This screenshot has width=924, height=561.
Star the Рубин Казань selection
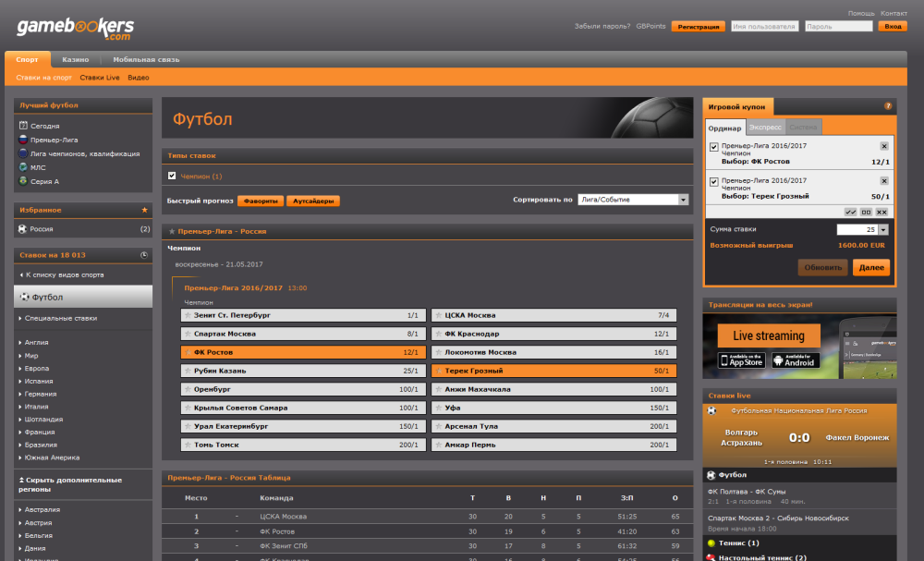[x=188, y=371]
